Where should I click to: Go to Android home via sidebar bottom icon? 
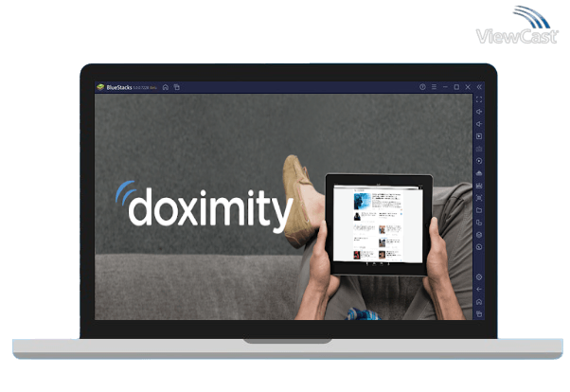pos(479,302)
